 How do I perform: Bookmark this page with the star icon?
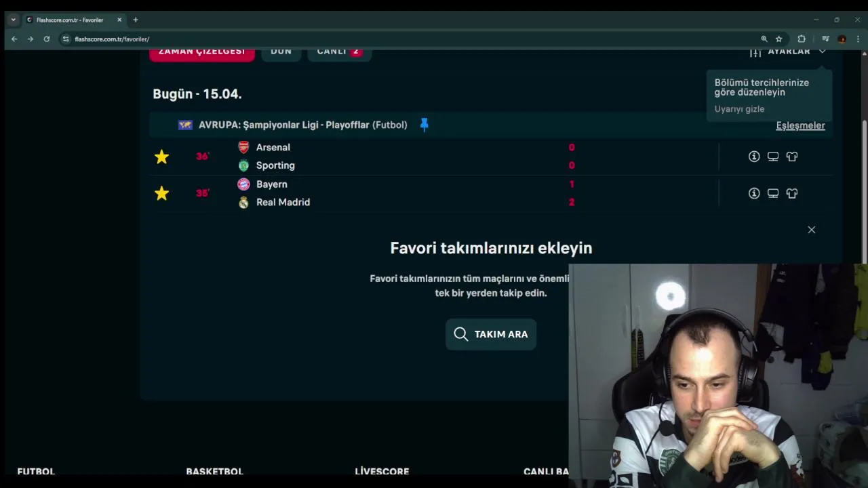click(779, 39)
